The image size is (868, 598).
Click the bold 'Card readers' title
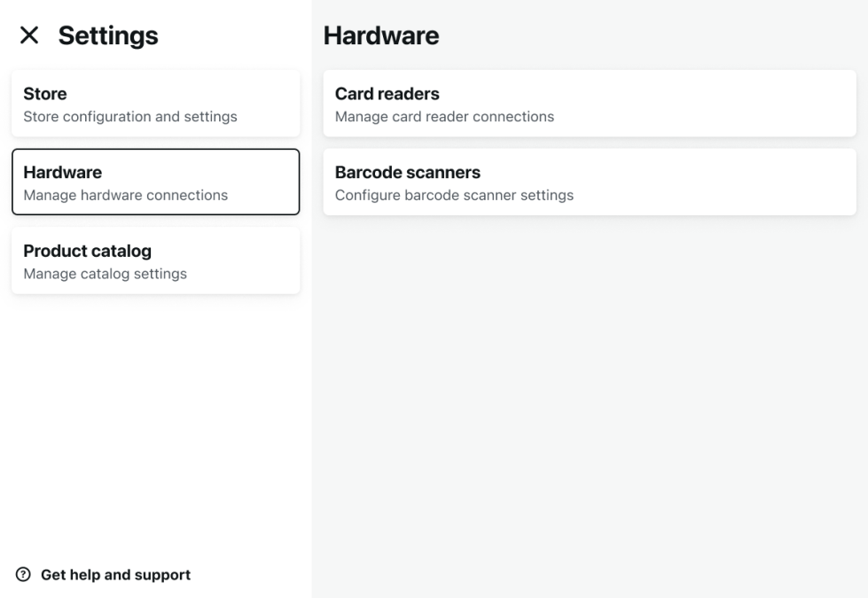tap(387, 94)
